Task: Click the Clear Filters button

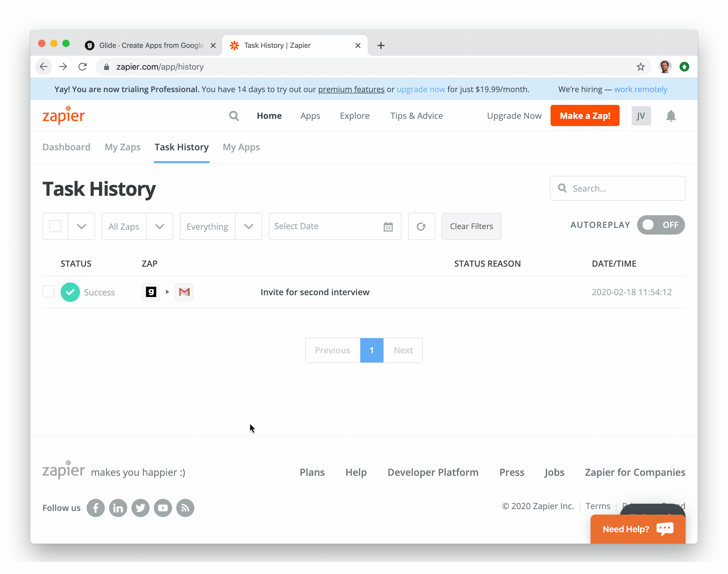Action: click(471, 226)
